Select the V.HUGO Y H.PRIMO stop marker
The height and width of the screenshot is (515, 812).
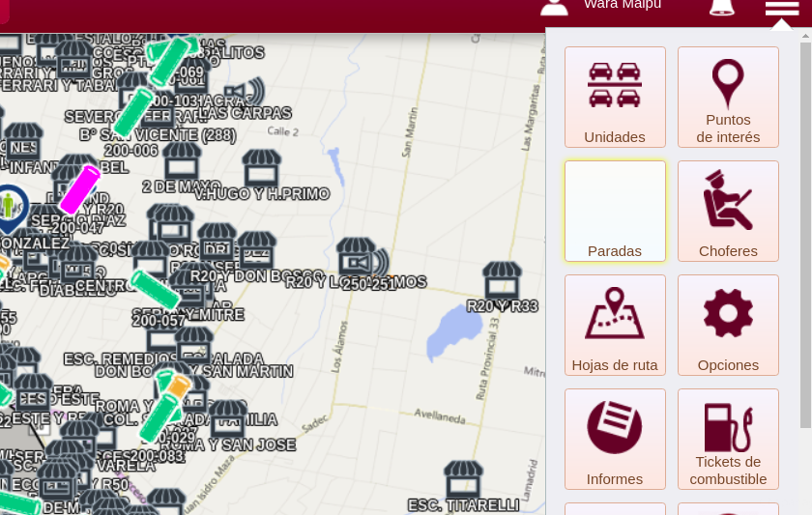point(262,168)
